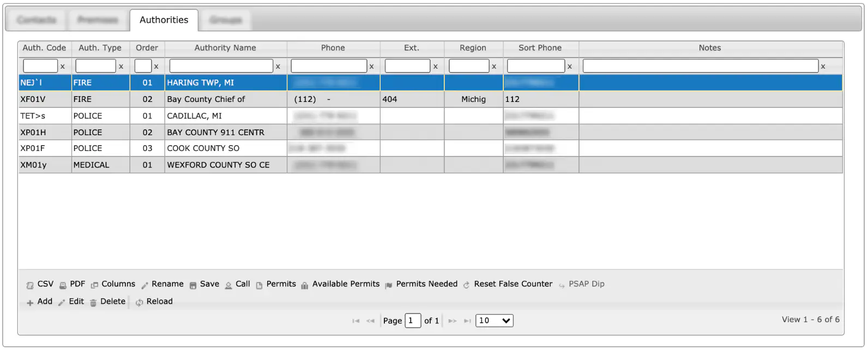Sort by the Authority Name column header
Image resolution: width=868 pixels, height=350 pixels.
pyautogui.click(x=225, y=48)
